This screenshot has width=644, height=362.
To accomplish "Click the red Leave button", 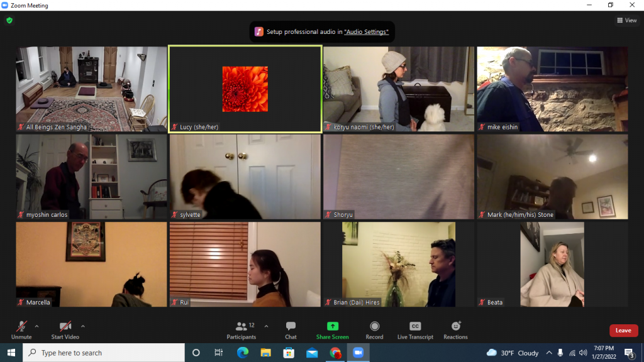I will pyautogui.click(x=623, y=331).
